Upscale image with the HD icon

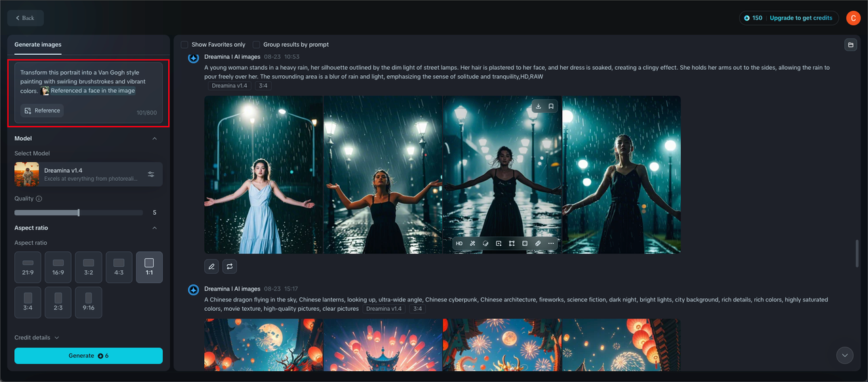coord(459,243)
